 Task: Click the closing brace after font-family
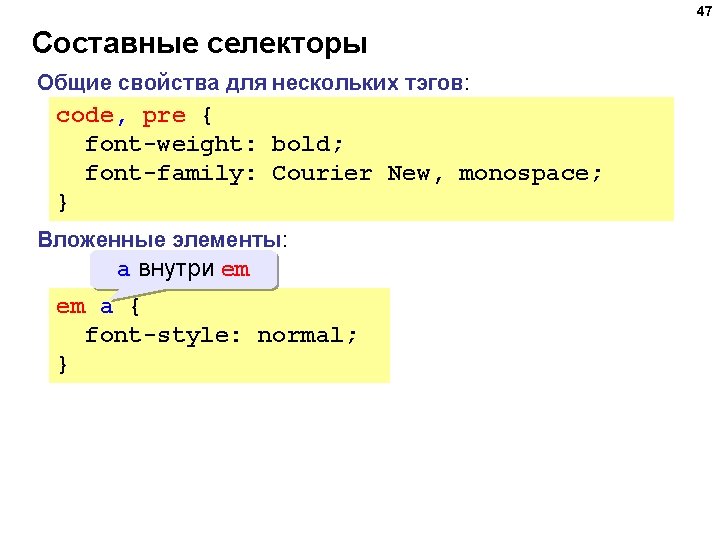tap(63, 202)
